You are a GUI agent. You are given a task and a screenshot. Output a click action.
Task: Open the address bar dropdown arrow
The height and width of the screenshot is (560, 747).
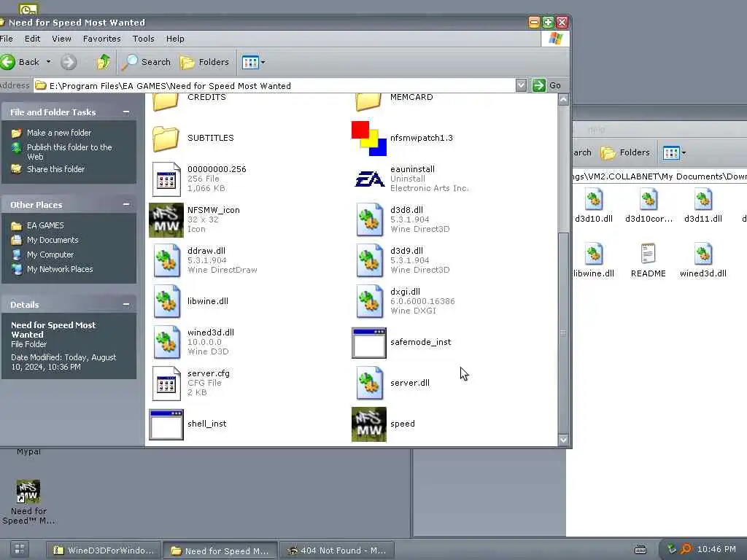pyautogui.click(x=521, y=86)
